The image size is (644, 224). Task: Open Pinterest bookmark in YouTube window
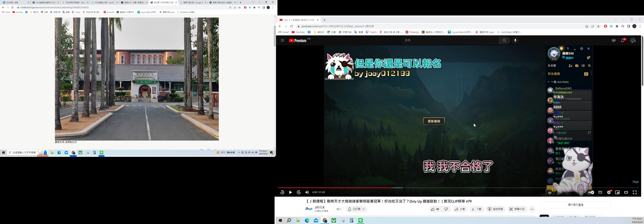point(412,32)
